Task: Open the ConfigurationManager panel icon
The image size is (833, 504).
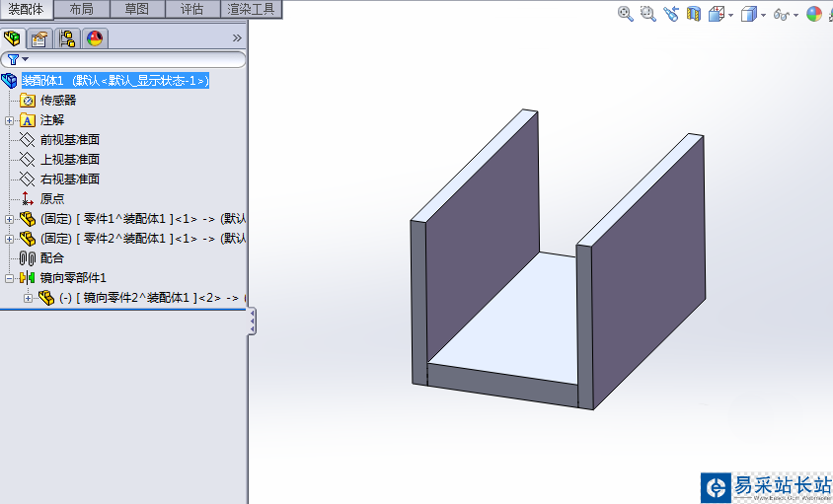Action: (x=67, y=38)
